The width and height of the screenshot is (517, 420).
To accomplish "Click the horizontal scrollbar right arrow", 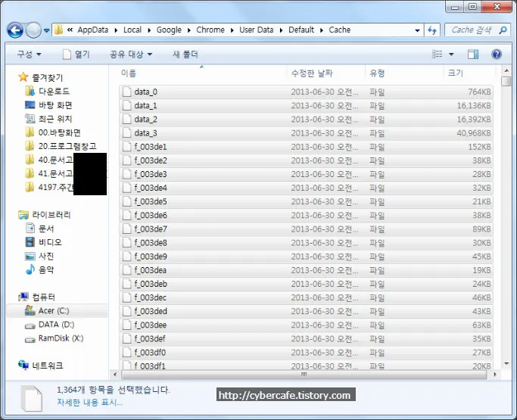I will pyautogui.click(x=494, y=375).
